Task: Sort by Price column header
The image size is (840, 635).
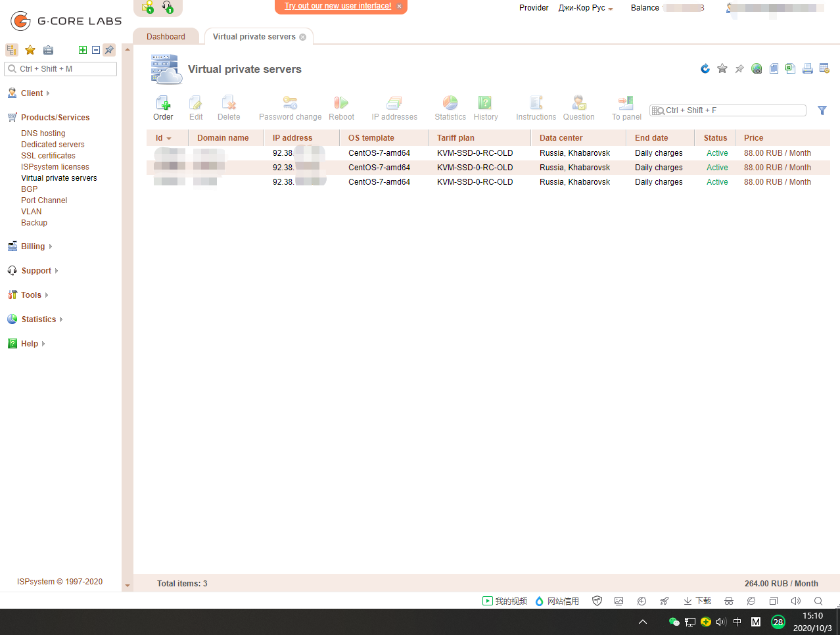Action: click(782, 138)
